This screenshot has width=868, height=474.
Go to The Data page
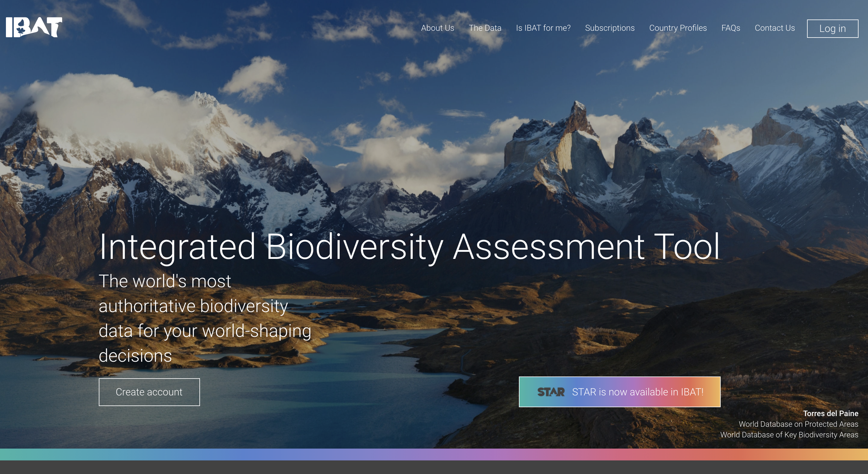485,28
